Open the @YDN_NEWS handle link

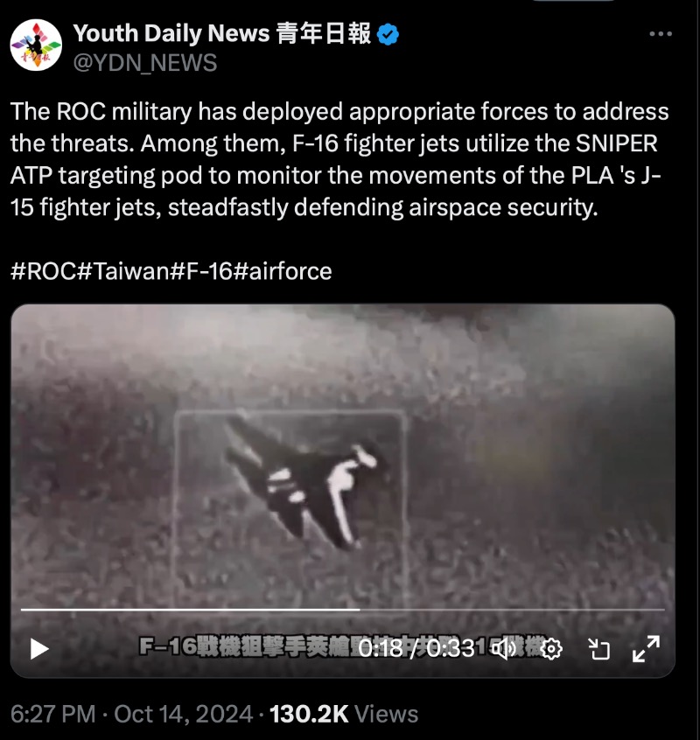(145, 63)
